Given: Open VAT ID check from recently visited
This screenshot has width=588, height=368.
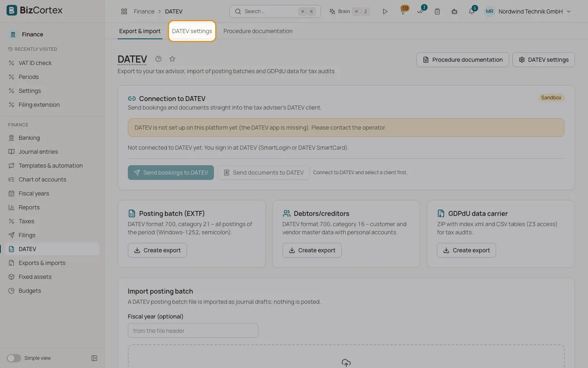Looking at the screenshot, I should tap(52, 63).
